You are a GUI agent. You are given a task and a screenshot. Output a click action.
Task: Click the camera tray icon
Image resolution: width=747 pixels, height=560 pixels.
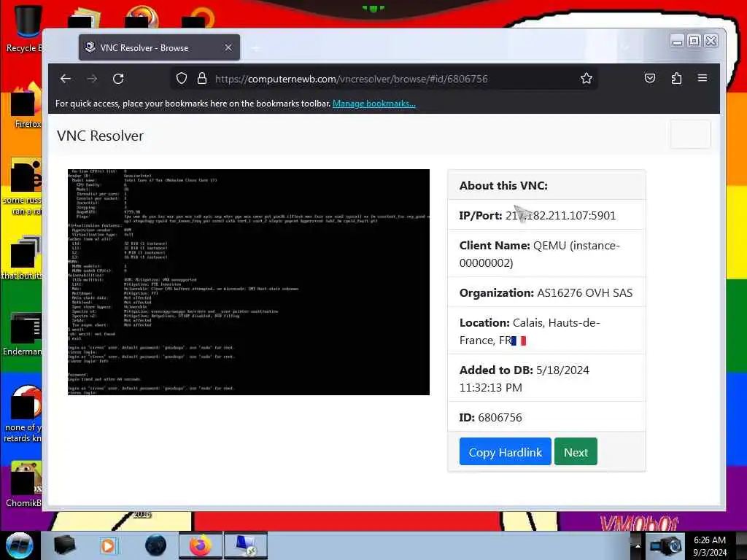coord(665,545)
